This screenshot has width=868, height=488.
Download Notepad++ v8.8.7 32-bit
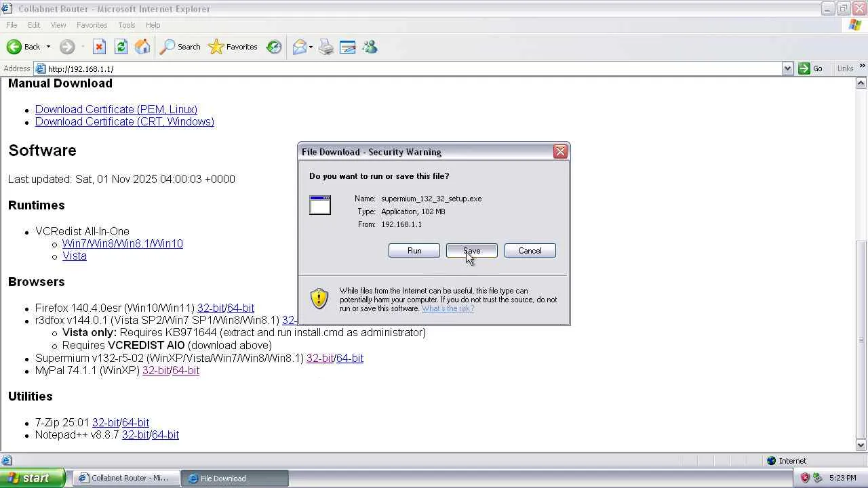[x=135, y=435]
